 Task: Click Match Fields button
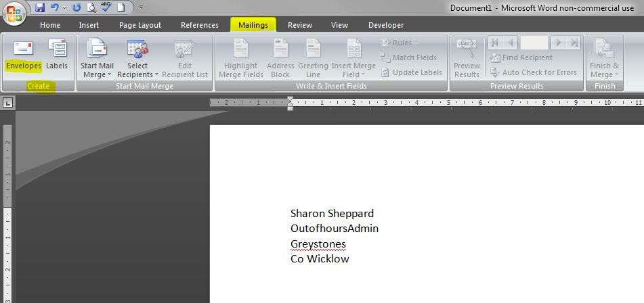(x=408, y=57)
